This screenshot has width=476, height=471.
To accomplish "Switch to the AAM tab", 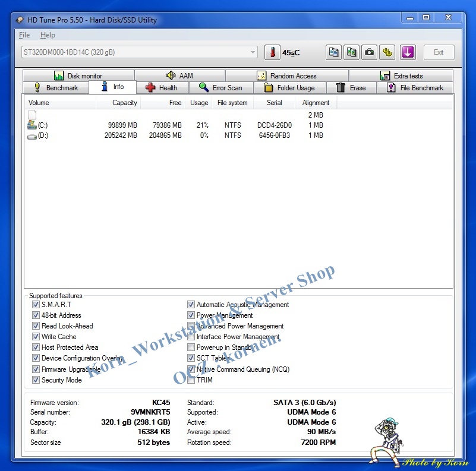I will [179, 75].
